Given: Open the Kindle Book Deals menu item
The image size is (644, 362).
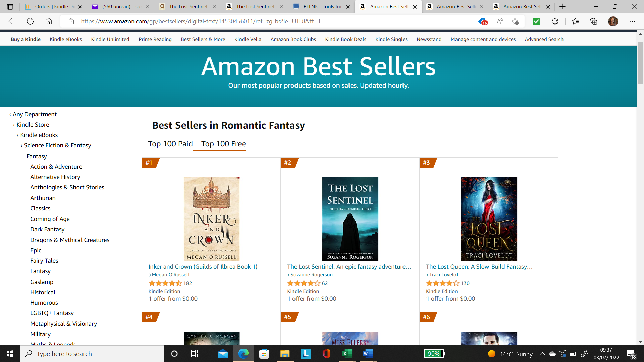Looking at the screenshot, I should point(345,39).
